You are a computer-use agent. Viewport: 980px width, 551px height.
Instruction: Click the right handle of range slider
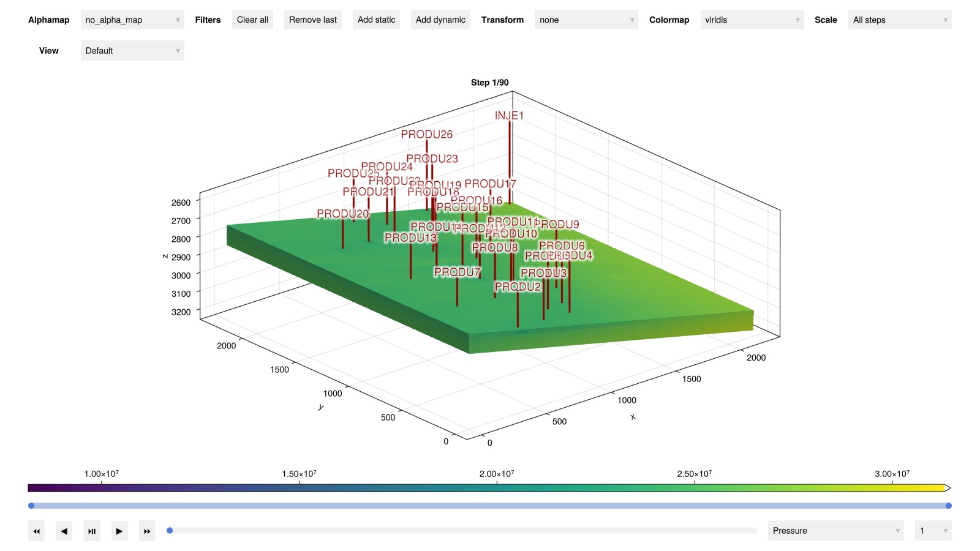click(x=948, y=506)
